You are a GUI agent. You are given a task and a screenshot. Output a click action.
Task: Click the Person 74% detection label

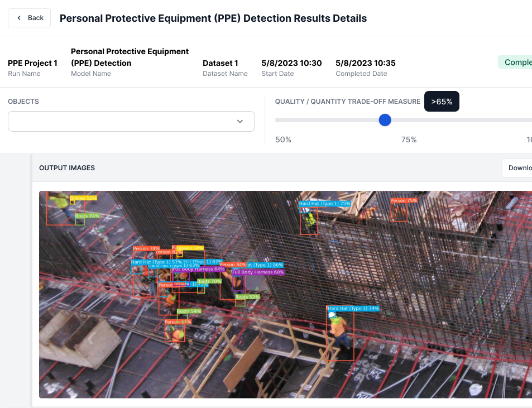click(x=146, y=248)
